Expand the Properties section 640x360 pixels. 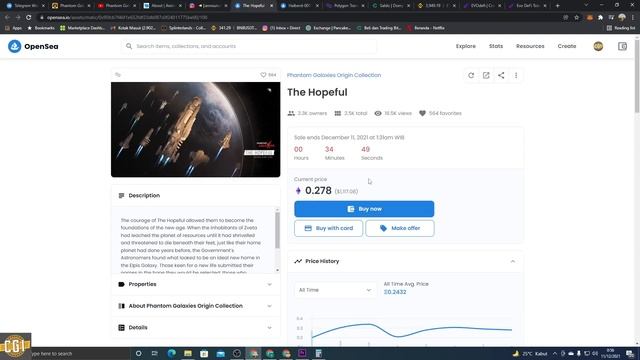[196, 284]
